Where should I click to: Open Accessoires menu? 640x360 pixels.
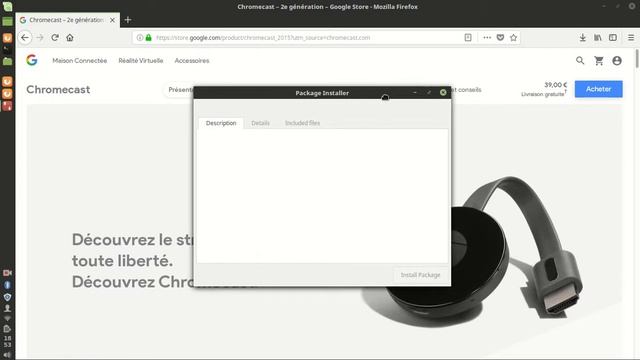[192, 60]
